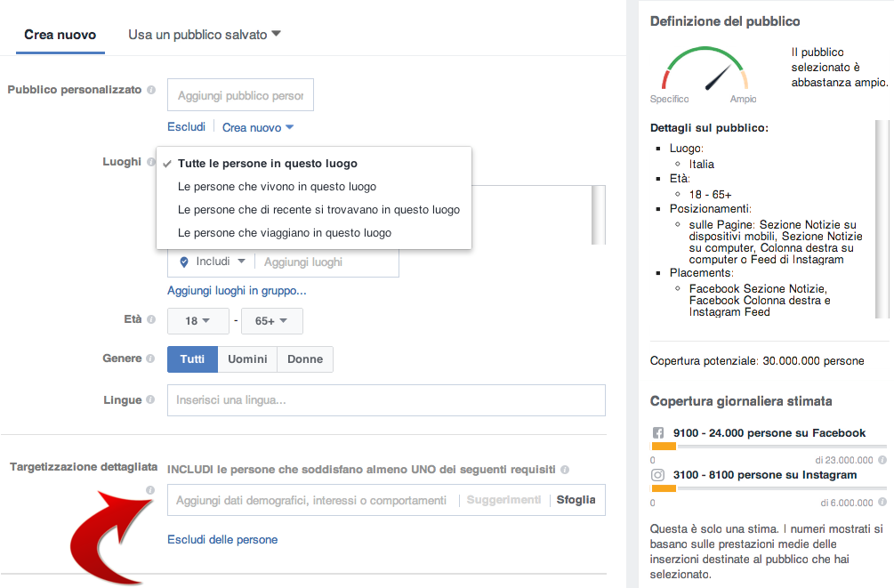Switch to the Usa un pubblico salvato tab
The height and width of the screenshot is (588, 894).
(x=197, y=34)
